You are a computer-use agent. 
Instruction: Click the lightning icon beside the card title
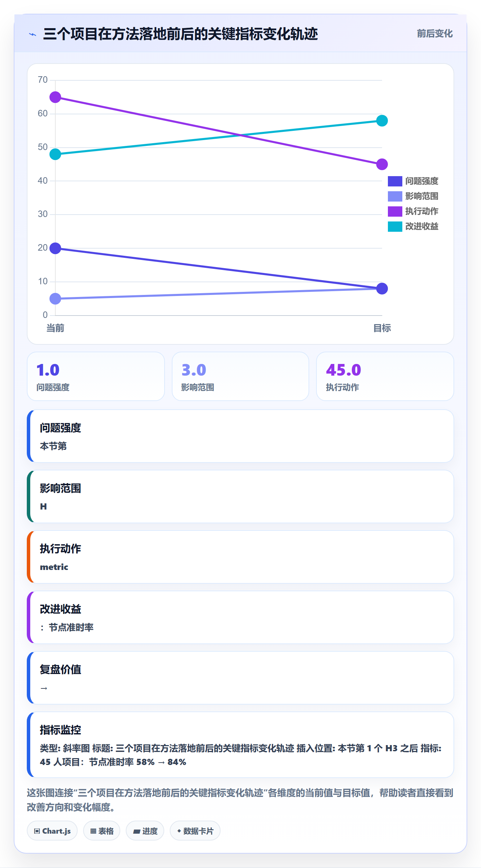(x=33, y=34)
